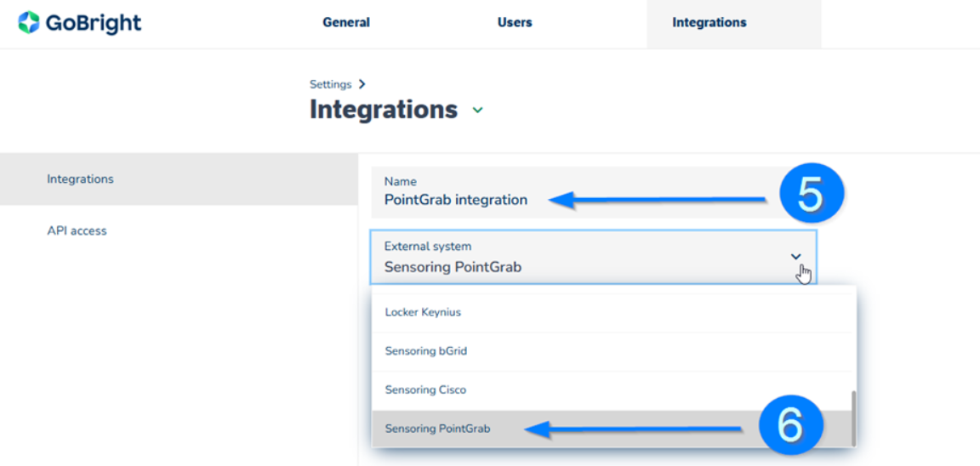Switch to the Users tab
Image resolution: width=980 pixels, height=466 pixels.
pyautogui.click(x=515, y=22)
